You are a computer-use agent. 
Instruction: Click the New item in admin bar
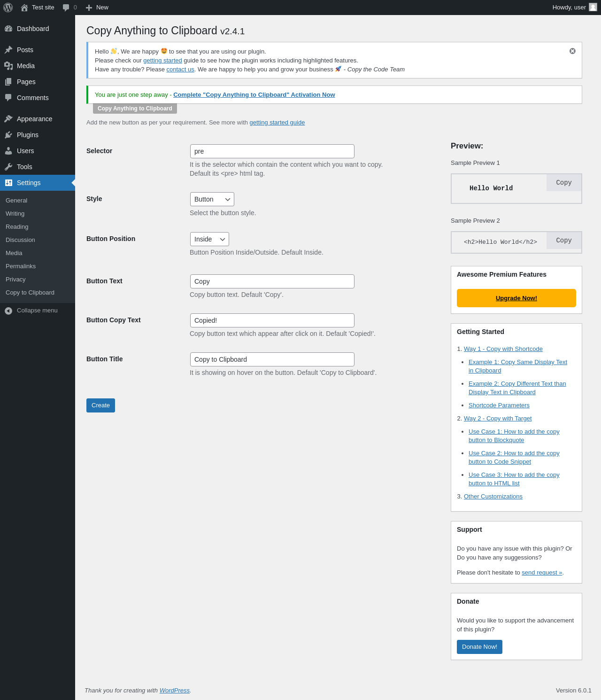pos(97,8)
